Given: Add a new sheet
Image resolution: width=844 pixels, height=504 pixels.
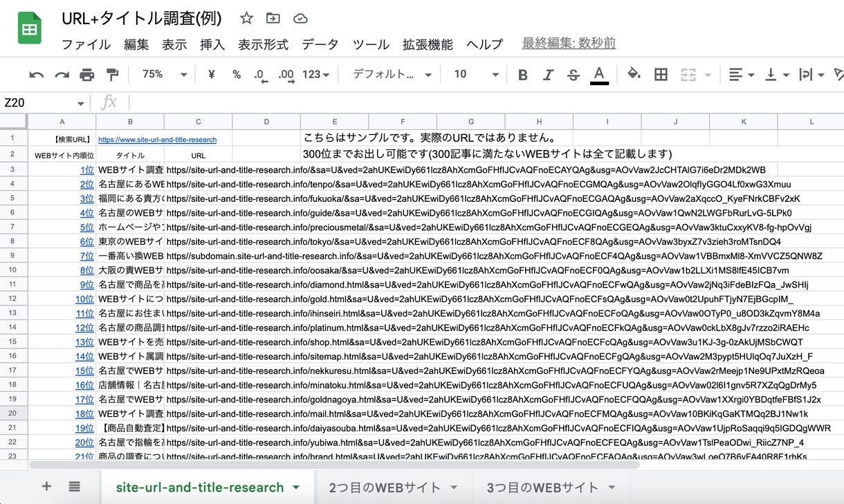Looking at the screenshot, I should [x=46, y=487].
